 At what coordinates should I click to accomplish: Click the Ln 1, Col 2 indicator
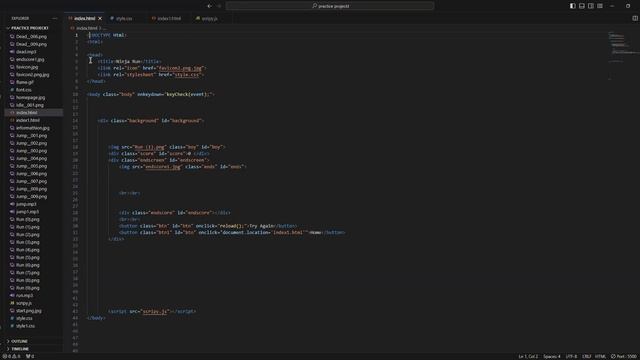pos(528,356)
